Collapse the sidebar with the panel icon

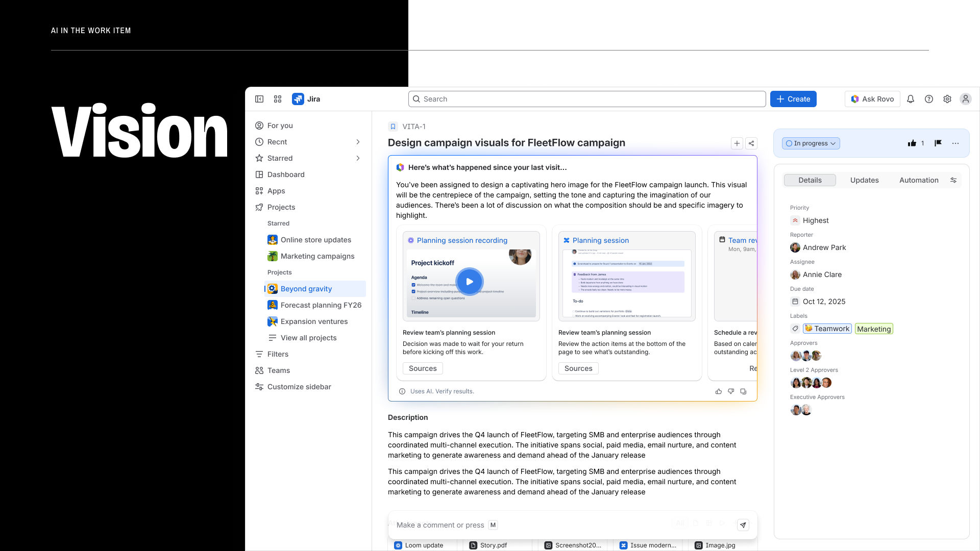[259, 99]
